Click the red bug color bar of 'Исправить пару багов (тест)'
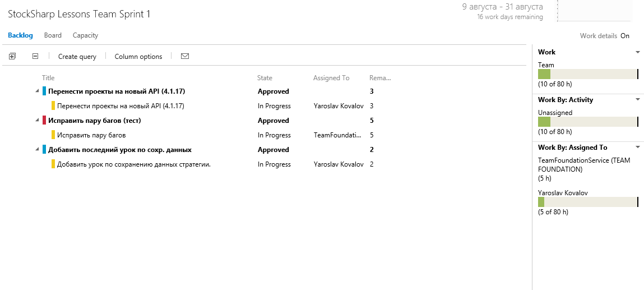The width and height of the screenshot is (644, 290). 44,121
